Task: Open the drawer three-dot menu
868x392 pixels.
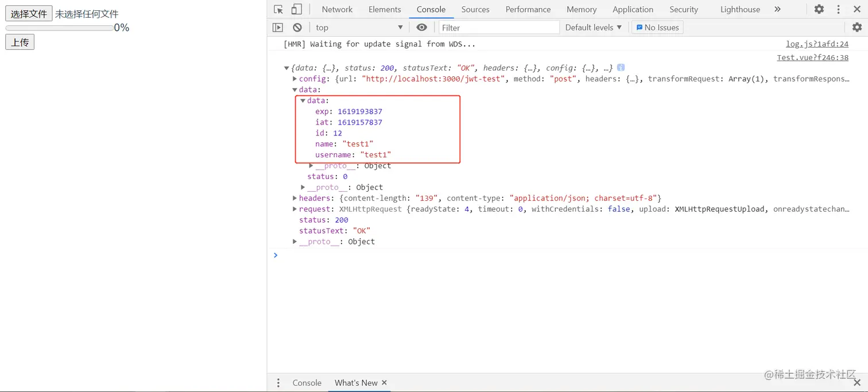Action: 278,383
